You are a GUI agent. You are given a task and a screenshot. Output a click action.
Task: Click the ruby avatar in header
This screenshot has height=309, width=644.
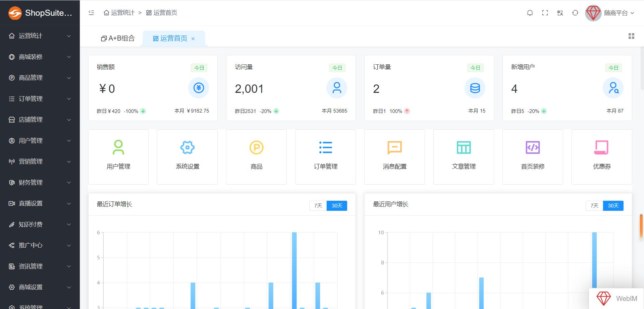[x=593, y=13]
